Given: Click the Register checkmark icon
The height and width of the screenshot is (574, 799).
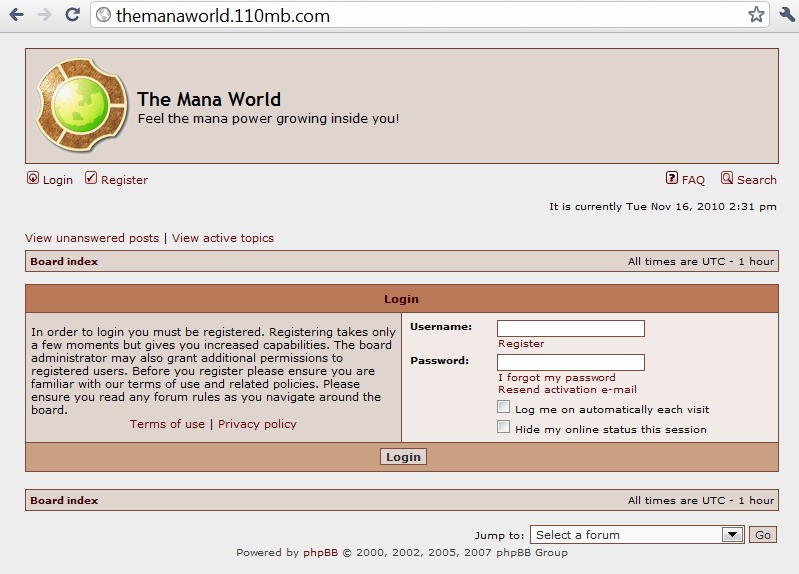Looking at the screenshot, I should (91, 178).
